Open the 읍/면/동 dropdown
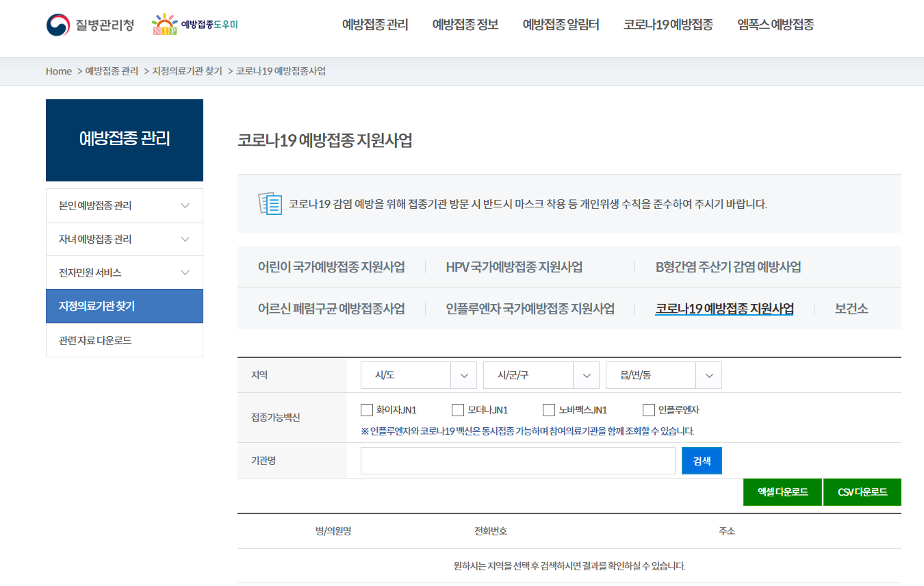The height and width of the screenshot is (586, 924). pyautogui.click(x=664, y=374)
